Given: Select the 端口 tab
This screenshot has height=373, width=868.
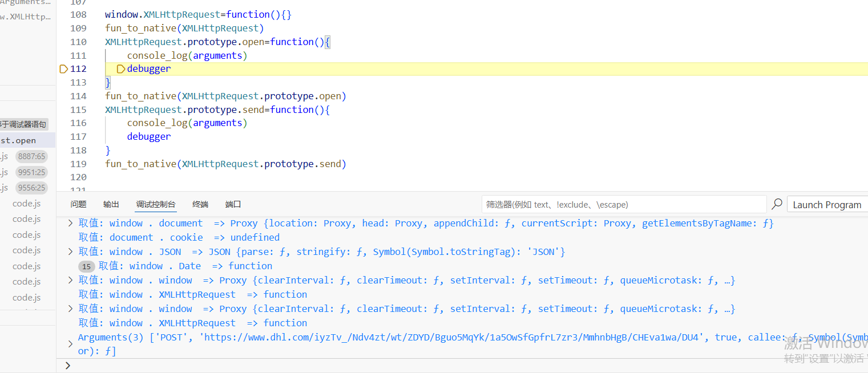Looking at the screenshot, I should (233, 204).
